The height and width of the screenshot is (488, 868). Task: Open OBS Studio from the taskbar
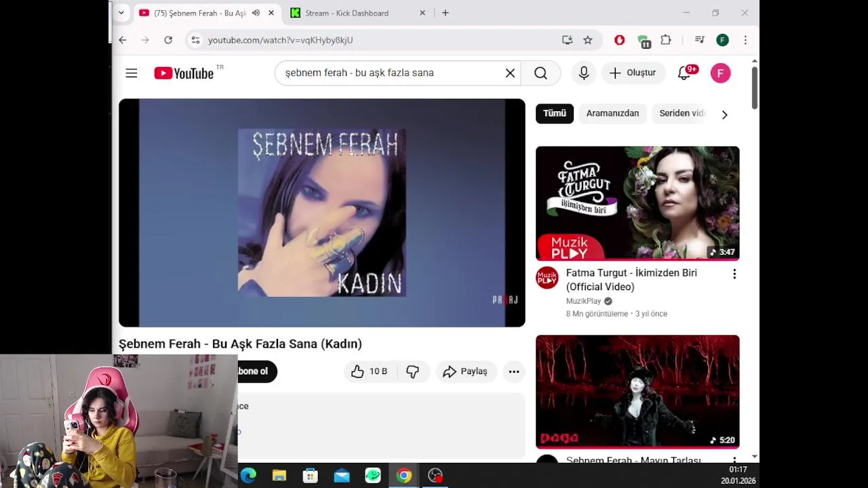click(x=435, y=476)
